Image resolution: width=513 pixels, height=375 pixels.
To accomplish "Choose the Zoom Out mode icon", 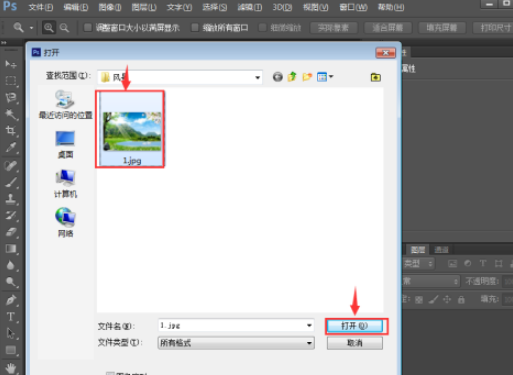I will (64, 28).
